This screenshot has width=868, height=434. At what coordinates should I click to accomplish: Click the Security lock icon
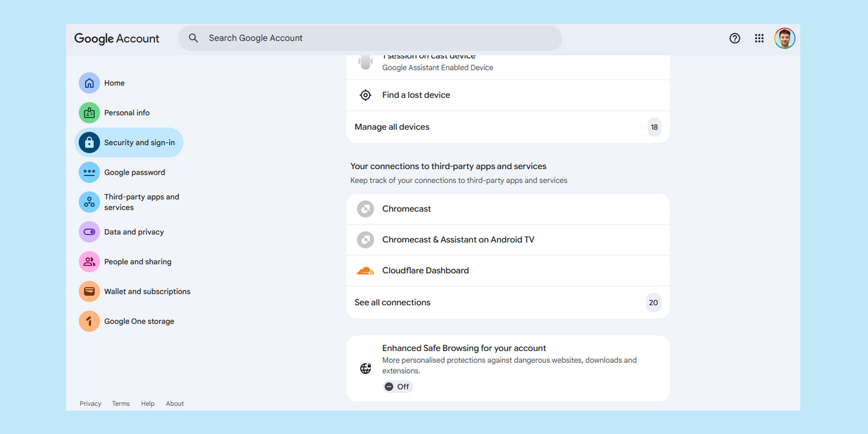(89, 142)
